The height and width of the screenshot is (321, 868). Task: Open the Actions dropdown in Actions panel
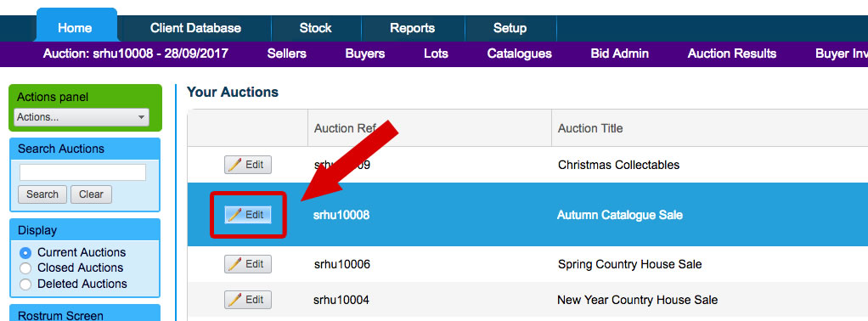[82, 117]
